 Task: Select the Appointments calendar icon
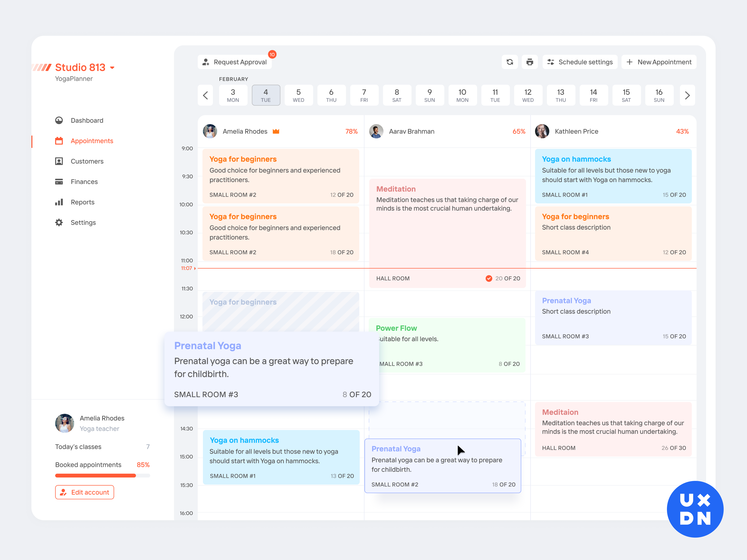tap(59, 141)
